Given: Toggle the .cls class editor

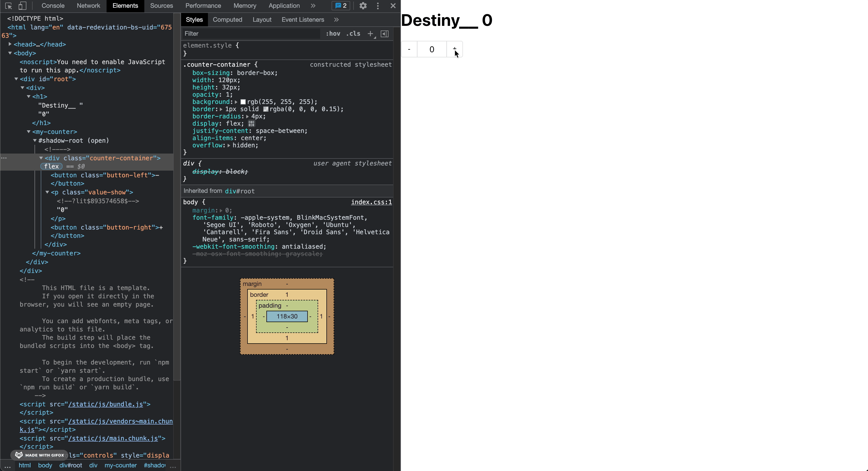Looking at the screenshot, I should (353, 34).
